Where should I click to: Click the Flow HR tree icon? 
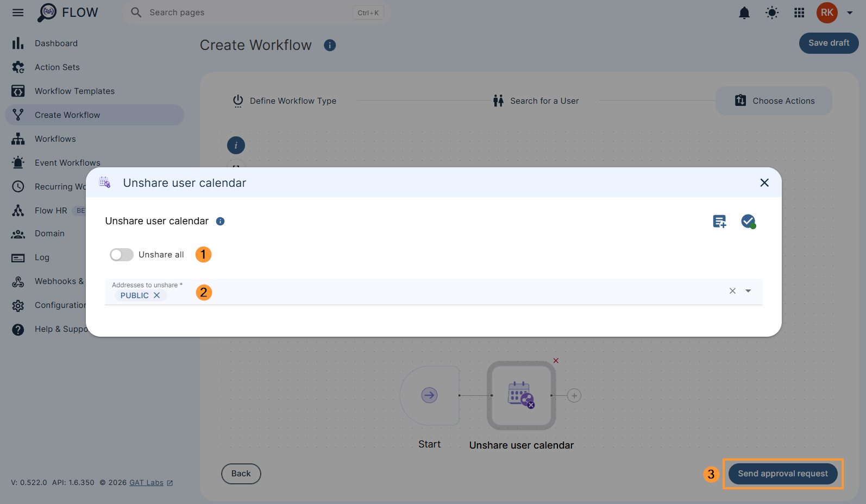click(x=18, y=211)
